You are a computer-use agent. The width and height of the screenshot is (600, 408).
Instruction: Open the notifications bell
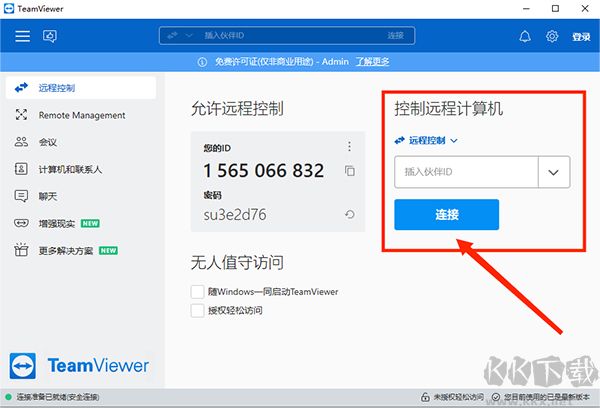525,36
